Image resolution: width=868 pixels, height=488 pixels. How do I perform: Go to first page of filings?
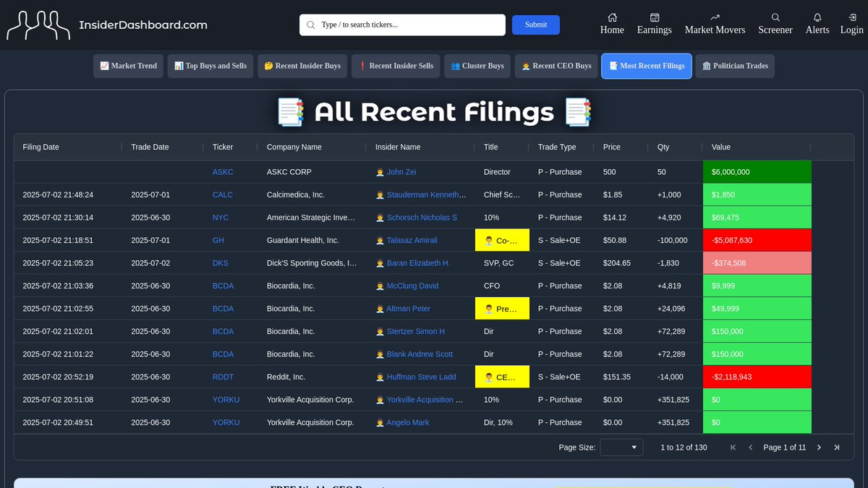pyautogui.click(x=733, y=448)
